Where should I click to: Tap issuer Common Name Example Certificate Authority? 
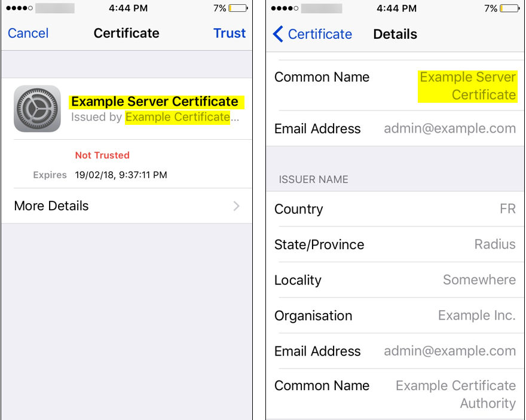tap(395, 394)
